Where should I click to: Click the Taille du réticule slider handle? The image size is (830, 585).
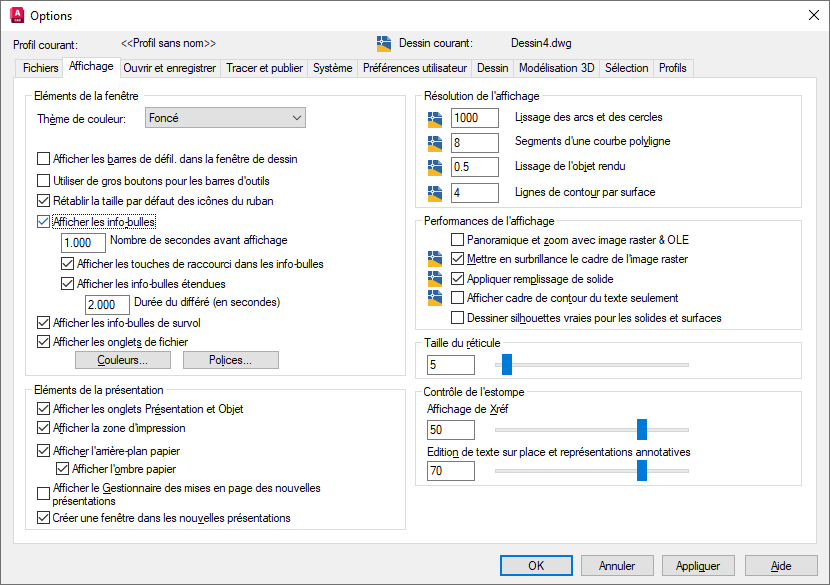pos(506,365)
